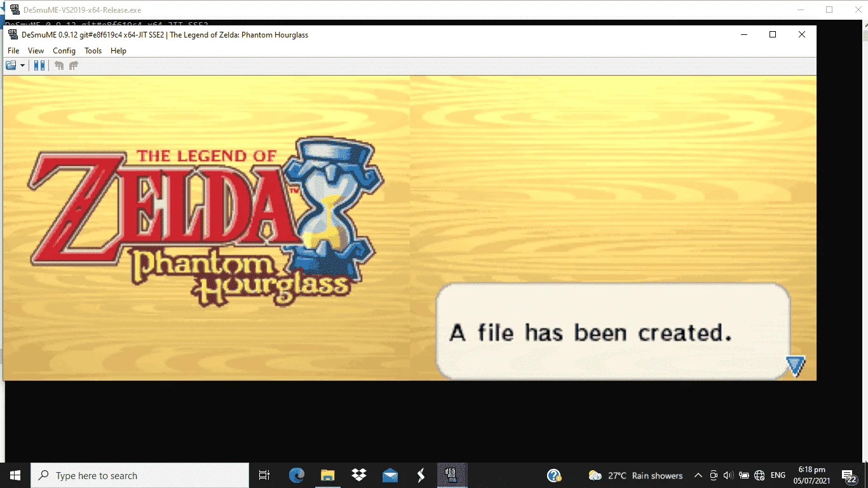Click the taskbar search box
Viewport: 868px width, 488px height.
click(140, 475)
